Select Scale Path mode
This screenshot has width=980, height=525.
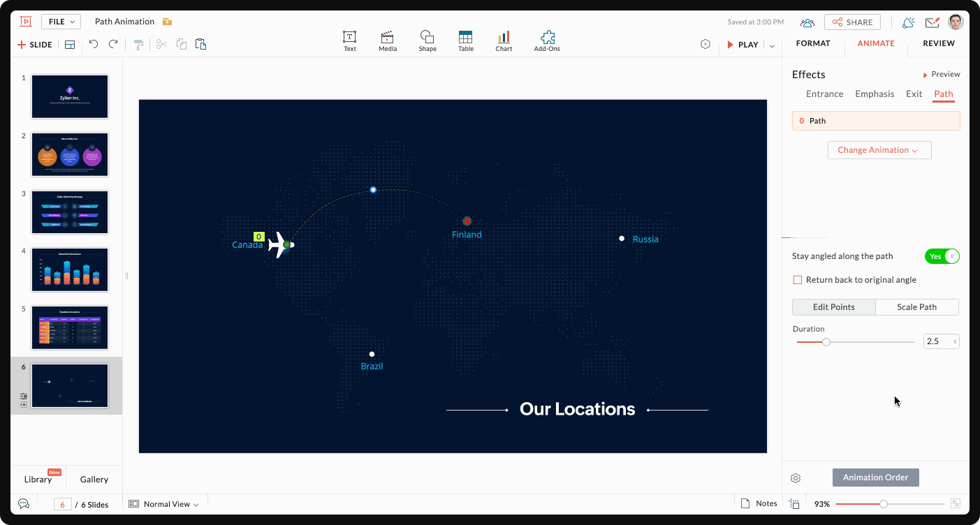(x=916, y=307)
